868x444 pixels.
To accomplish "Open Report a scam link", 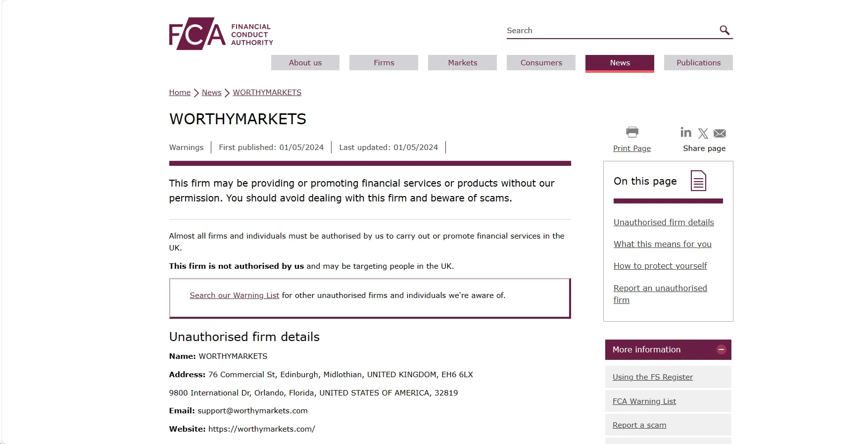I will click(x=639, y=425).
